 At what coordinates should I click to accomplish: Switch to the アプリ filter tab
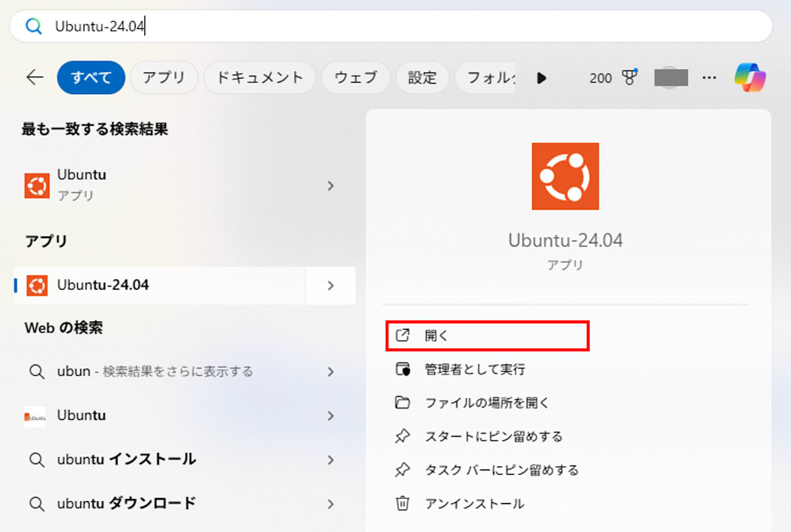coord(163,78)
